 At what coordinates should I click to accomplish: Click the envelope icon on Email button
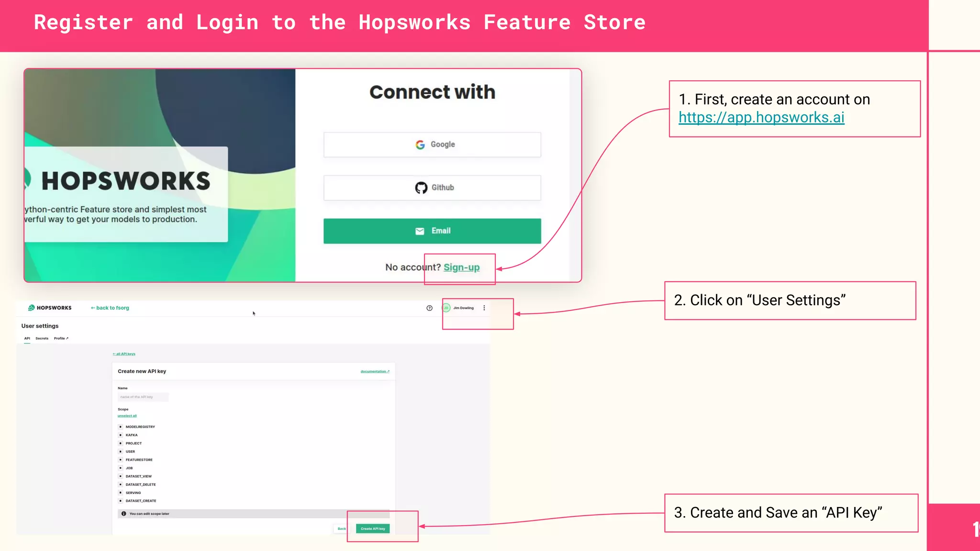(x=420, y=231)
